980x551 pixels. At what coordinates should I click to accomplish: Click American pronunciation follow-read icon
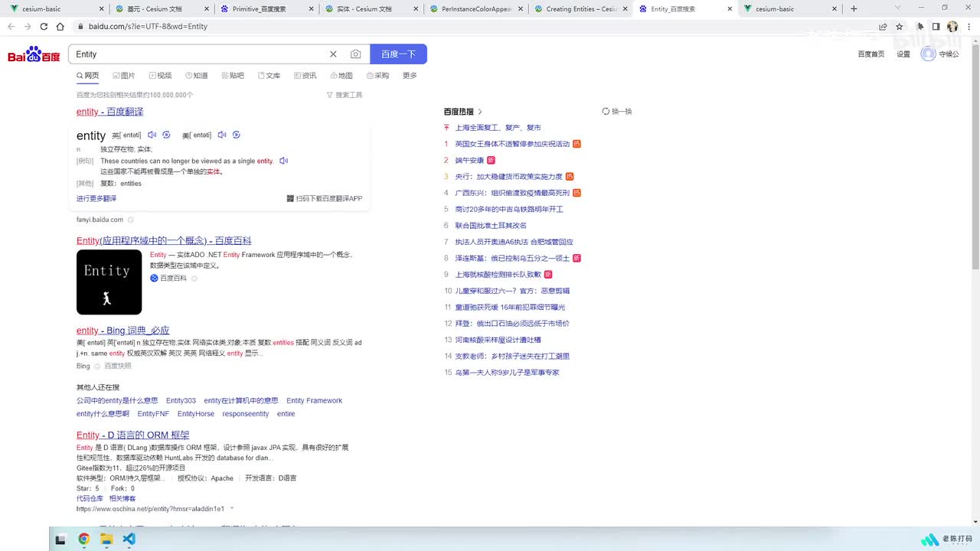(x=237, y=135)
